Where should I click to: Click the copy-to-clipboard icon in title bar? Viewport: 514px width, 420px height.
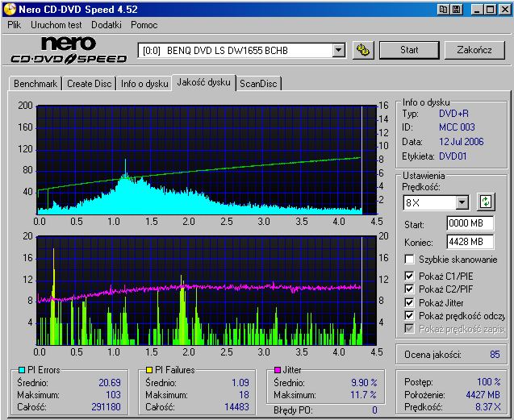point(444,10)
